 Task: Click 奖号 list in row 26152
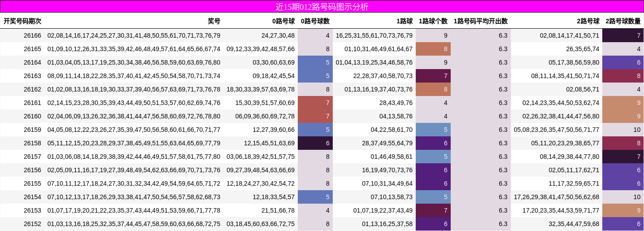[x=134, y=224]
